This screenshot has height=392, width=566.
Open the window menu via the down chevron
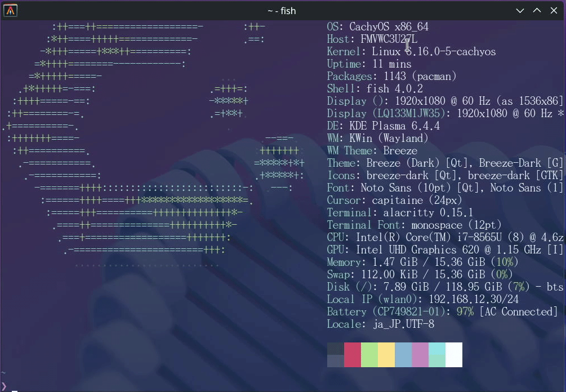click(x=520, y=10)
